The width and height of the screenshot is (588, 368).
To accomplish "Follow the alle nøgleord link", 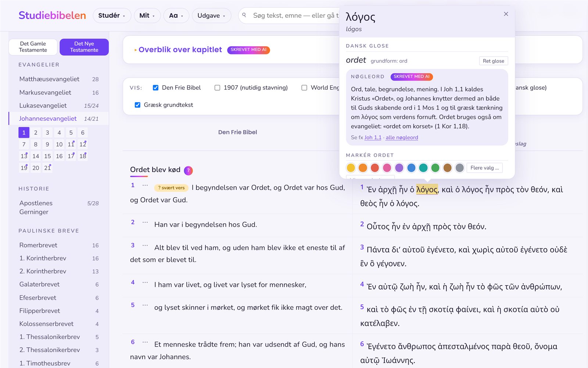I will coord(402,137).
